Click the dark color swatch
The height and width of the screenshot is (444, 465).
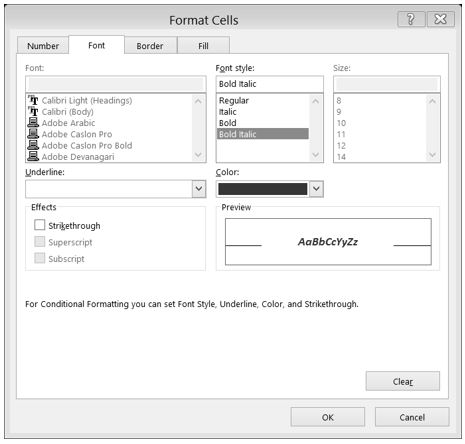click(263, 189)
